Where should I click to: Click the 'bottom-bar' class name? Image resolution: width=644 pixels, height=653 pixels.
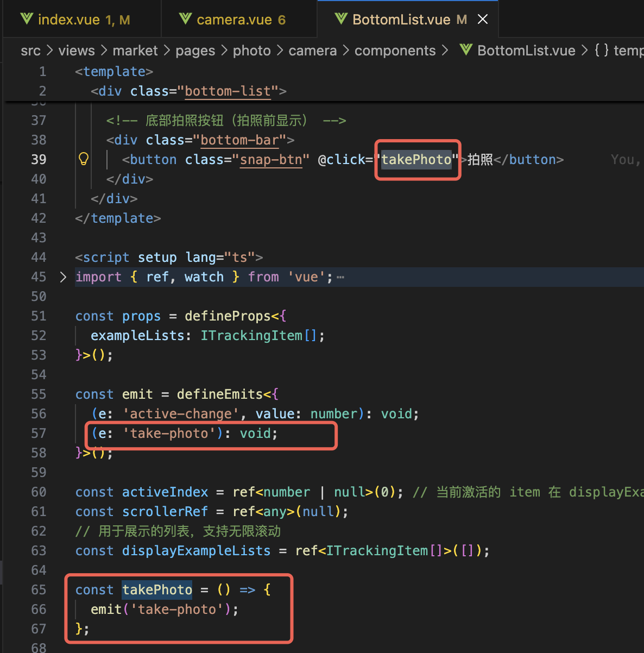[x=239, y=140]
